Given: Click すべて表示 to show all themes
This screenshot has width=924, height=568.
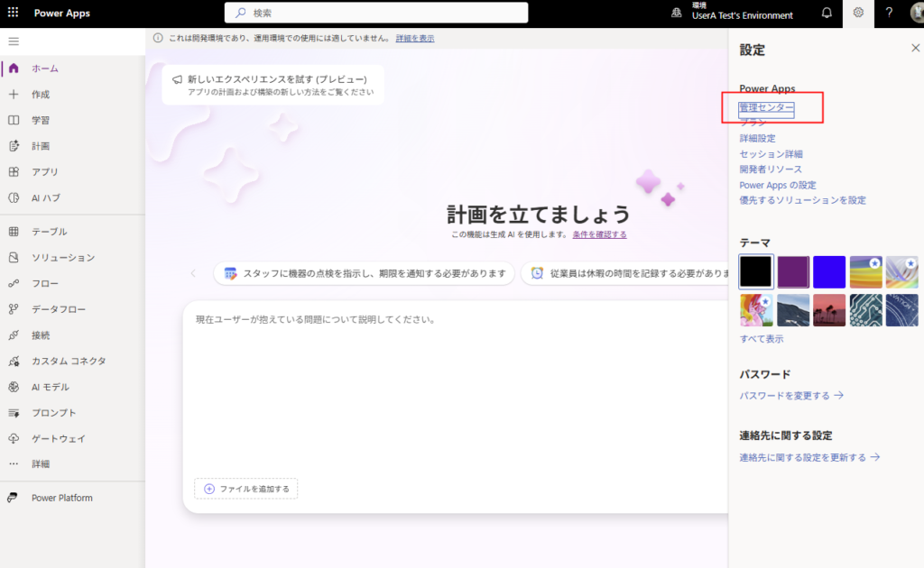Looking at the screenshot, I should [762, 339].
